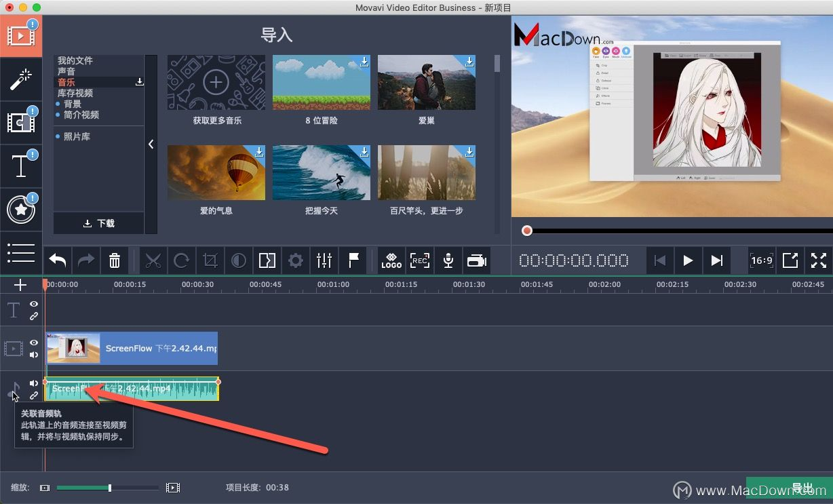Select the 百尺竿头，更进一步 music thumbnail
Screen dimensions: 833x504
click(x=427, y=172)
